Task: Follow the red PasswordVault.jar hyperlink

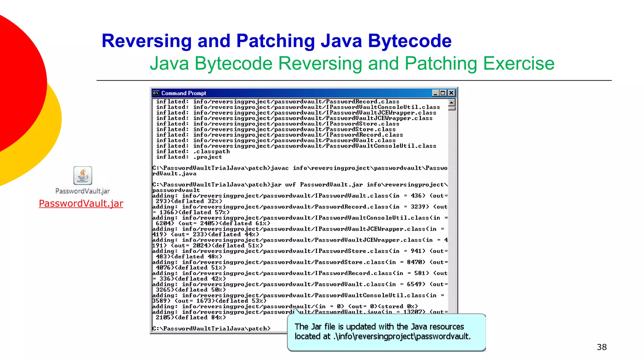Action: (x=81, y=204)
